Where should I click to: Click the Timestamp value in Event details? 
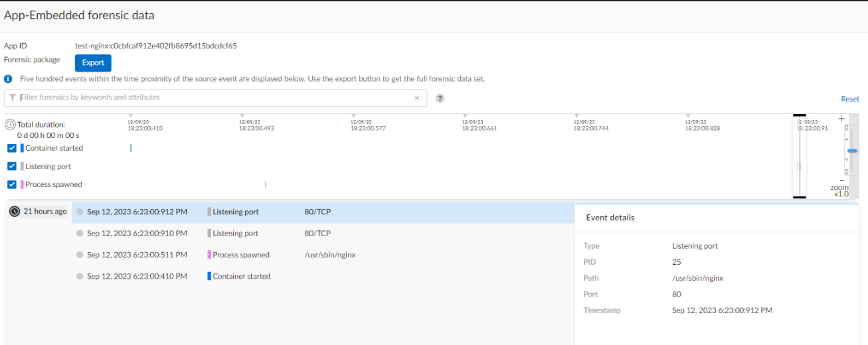(722, 310)
